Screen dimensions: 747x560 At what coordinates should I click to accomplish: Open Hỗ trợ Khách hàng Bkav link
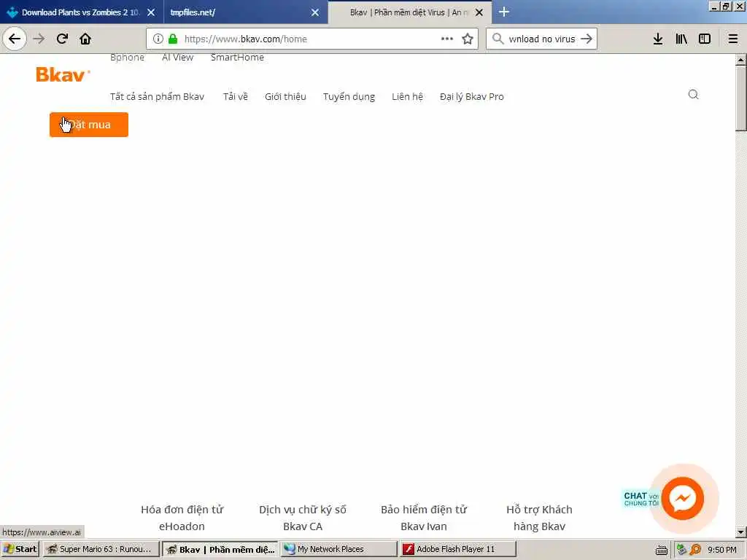[539, 518]
